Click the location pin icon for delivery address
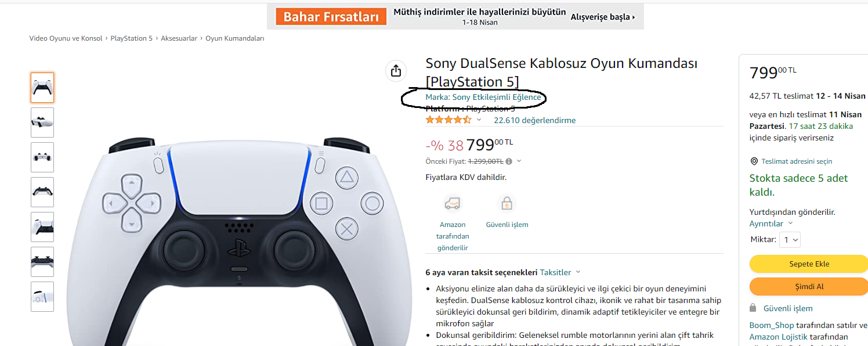Screen dimensions: 868x346 (754, 161)
